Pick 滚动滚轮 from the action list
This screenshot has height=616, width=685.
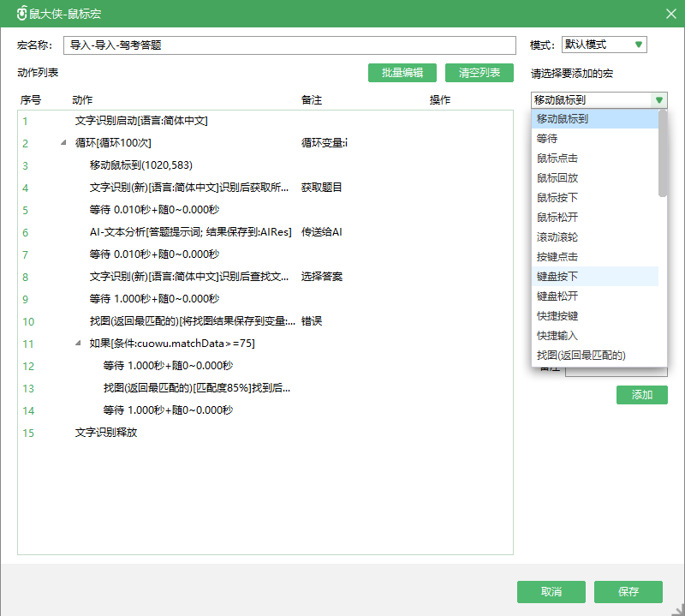click(x=557, y=237)
